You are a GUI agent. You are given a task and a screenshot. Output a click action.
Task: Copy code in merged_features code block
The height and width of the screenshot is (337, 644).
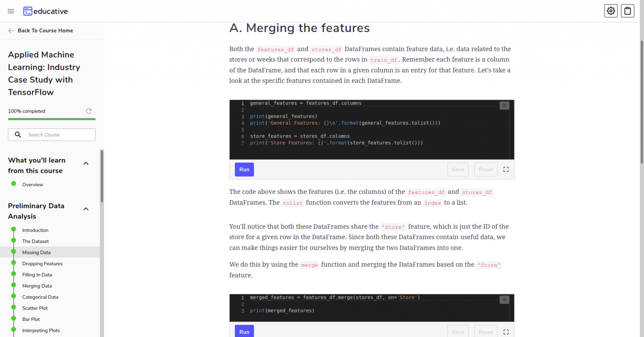[x=504, y=300]
